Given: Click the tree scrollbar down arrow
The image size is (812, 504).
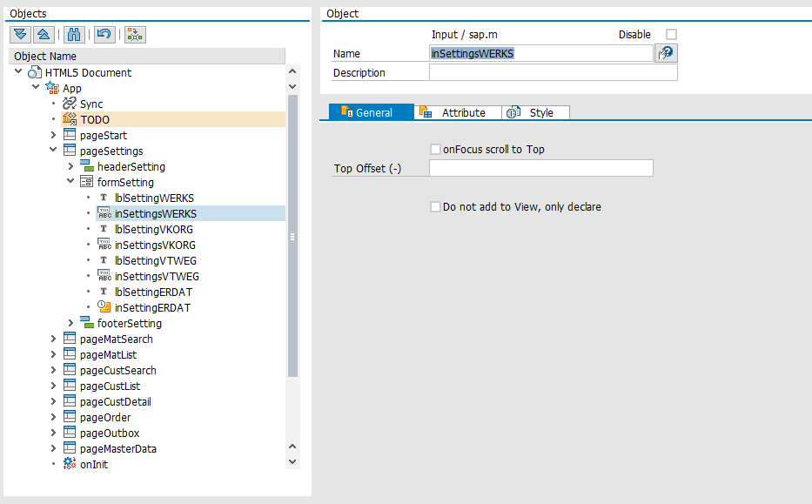Looking at the screenshot, I should [292, 461].
